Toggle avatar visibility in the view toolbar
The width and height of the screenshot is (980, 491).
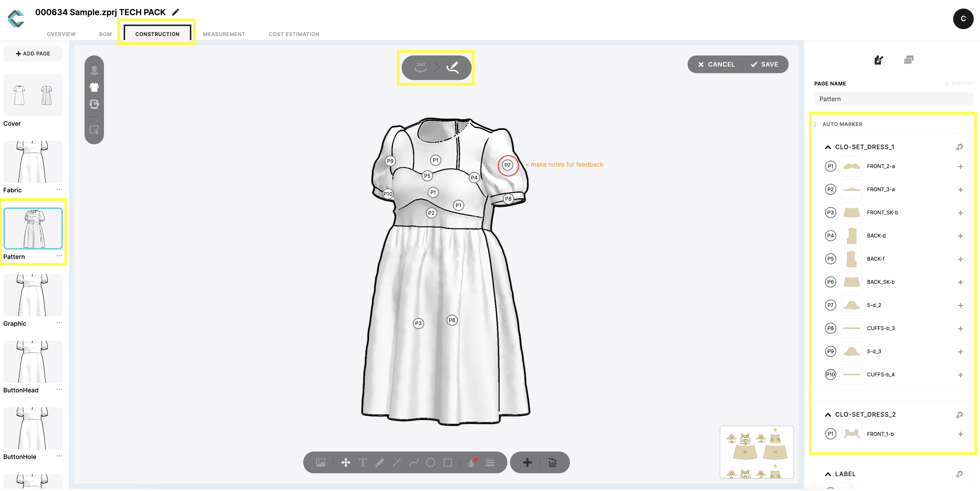[94, 70]
